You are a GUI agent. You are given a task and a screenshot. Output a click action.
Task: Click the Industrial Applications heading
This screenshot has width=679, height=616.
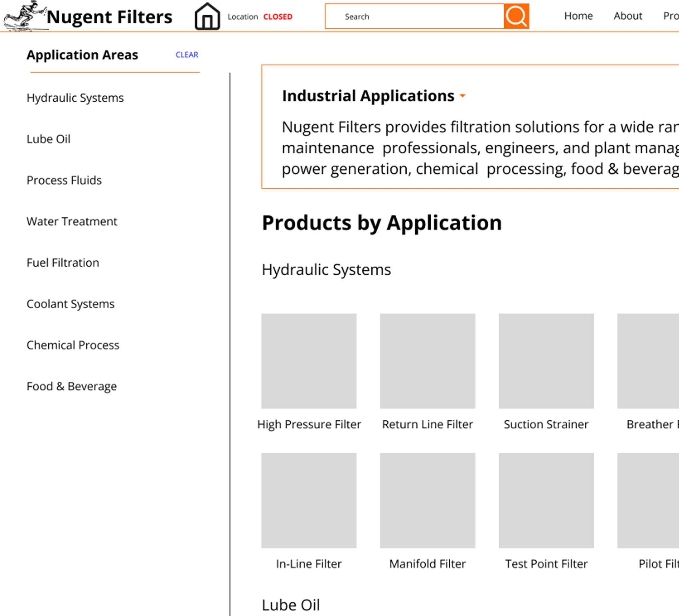[368, 96]
